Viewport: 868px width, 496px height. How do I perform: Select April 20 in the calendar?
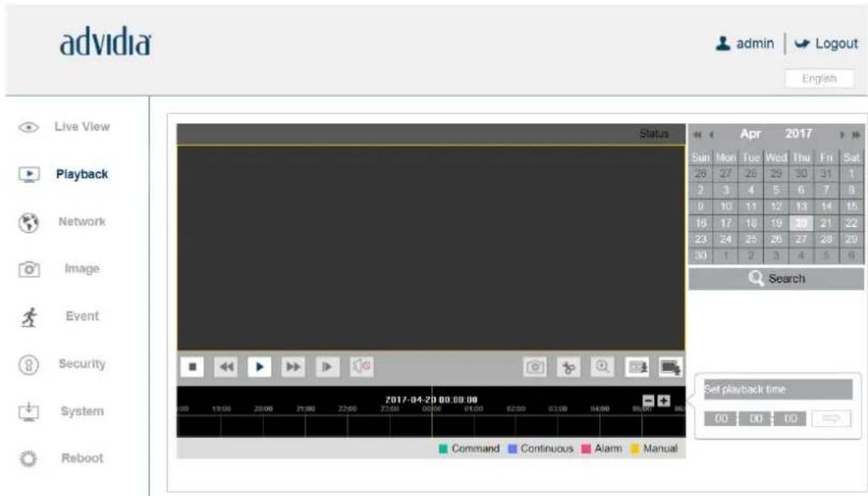tap(800, 223)
